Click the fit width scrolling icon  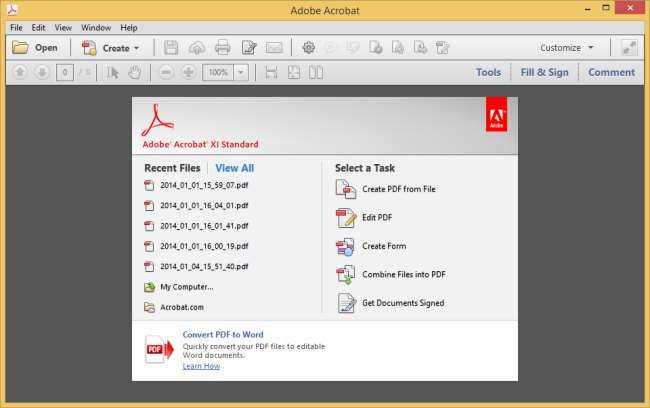point(272,73)
